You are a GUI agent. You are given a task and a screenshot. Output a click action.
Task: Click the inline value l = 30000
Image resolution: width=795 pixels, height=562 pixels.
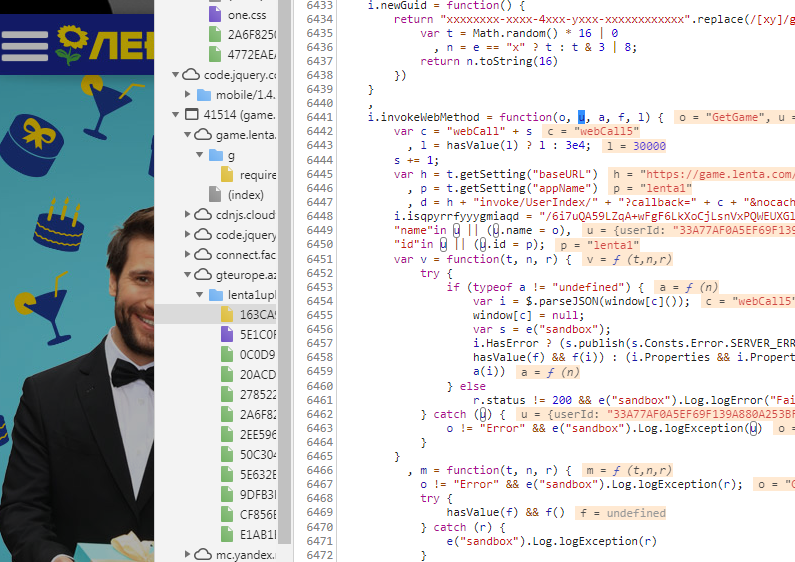click(x=636, y=146)
